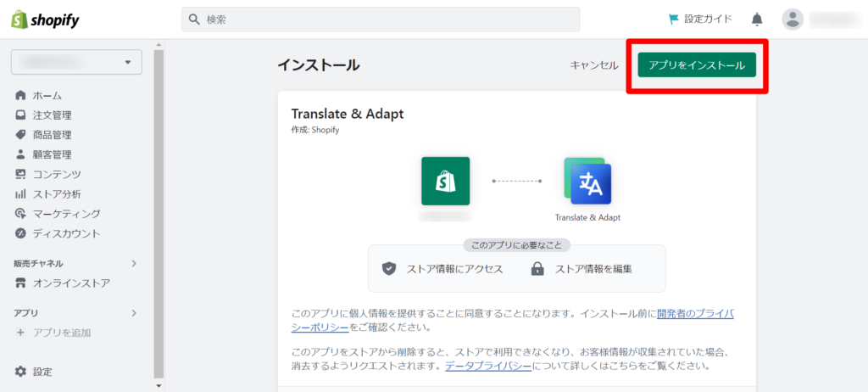This screenshot has height=392, width=868.
Task: Select オンラインストア in the sidebar
Action: tap(62, 283)
